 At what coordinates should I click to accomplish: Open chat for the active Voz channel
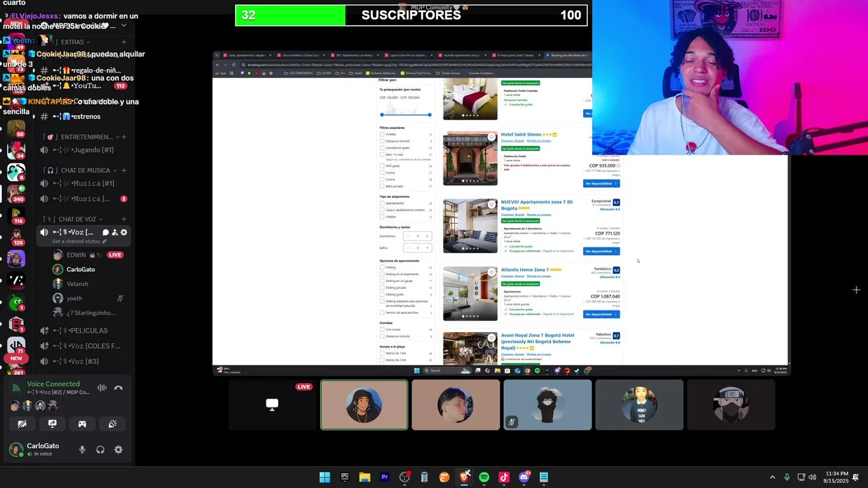coord(105,232)
